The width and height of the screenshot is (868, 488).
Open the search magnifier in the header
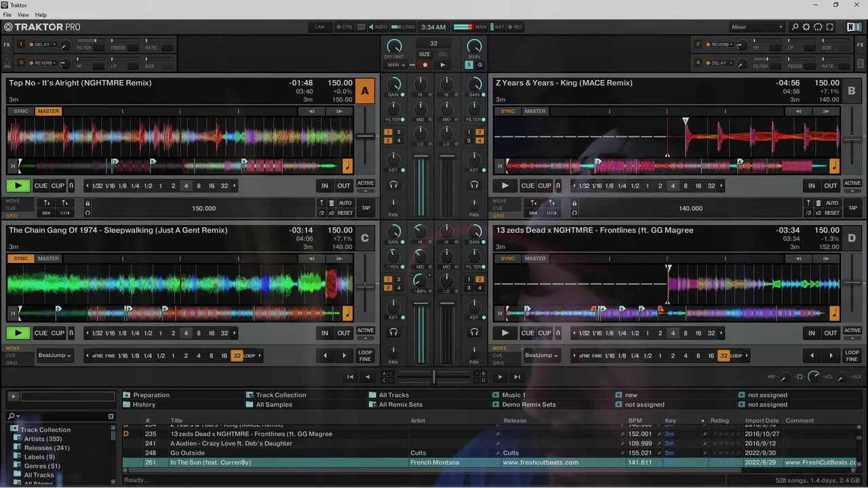point(795,27)
